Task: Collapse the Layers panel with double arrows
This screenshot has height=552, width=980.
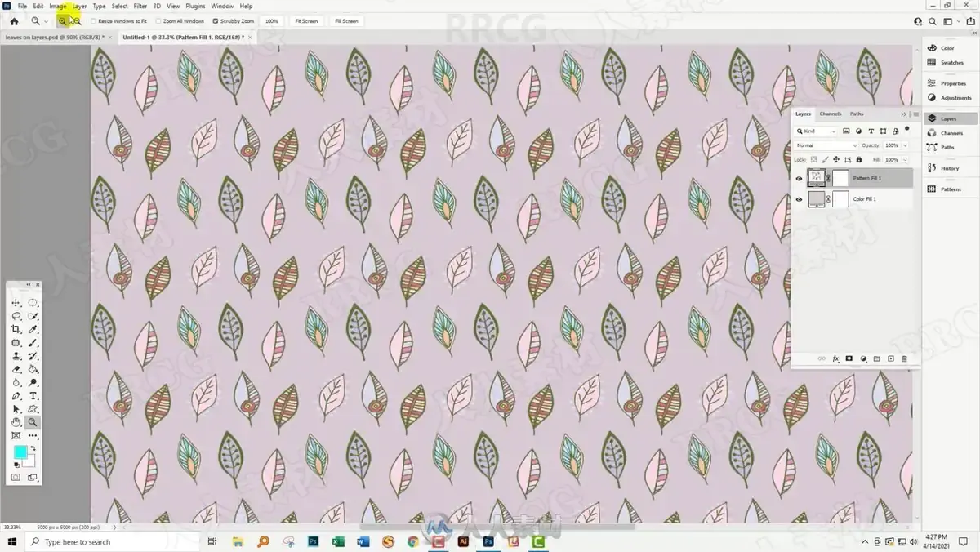Action: click(904, 114)
